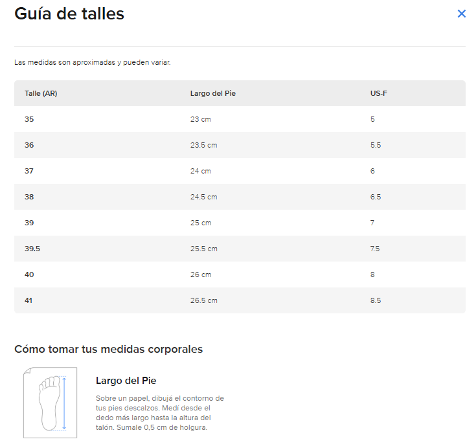This screenshot has width=476, height=448.
Task: Select the Talle (AR) column header
Action: [41, 93]
